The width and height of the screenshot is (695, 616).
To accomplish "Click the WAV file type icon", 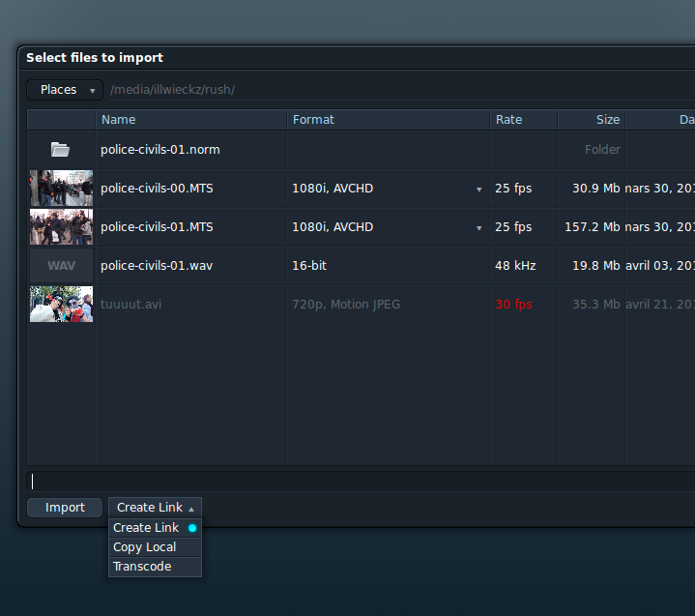I will pos(61,266).
